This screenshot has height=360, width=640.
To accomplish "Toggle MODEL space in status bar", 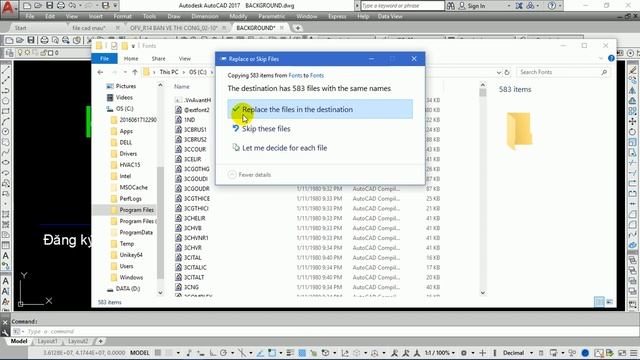I will point(140,353).
